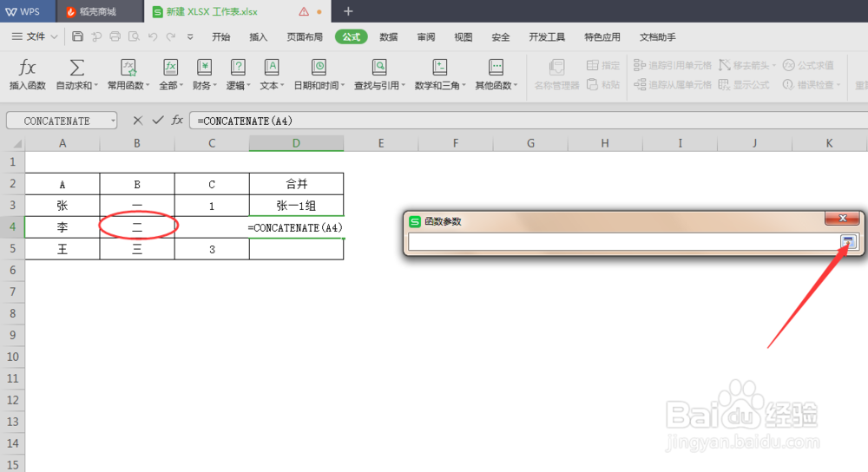868x472 pixels.
Task: Click the Save icon in quick toolbar
Action: [77, 36]
